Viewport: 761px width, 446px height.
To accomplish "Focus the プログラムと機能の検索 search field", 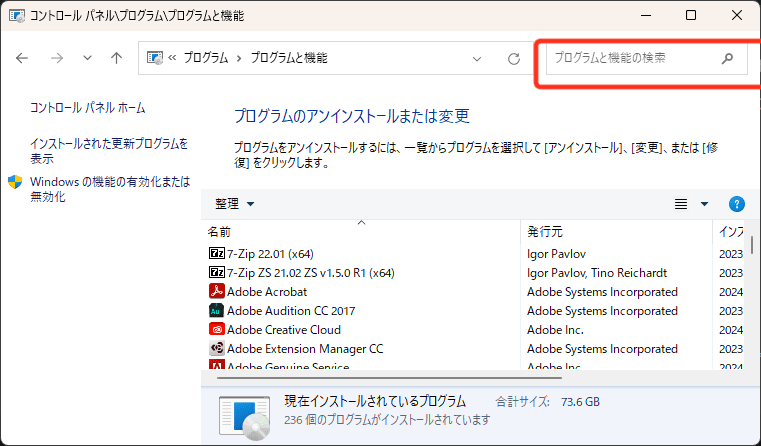I will [x=646, y=58].
